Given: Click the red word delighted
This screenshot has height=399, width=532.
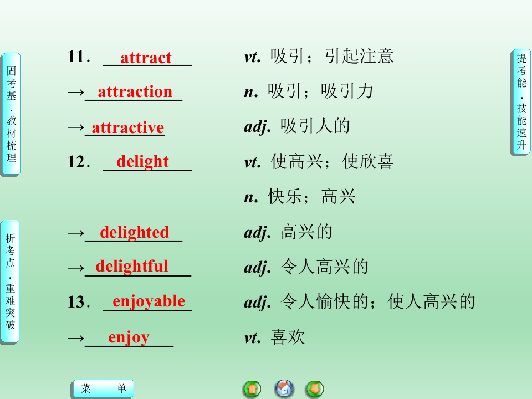Looking at the screenshot, I should point(134,232).
